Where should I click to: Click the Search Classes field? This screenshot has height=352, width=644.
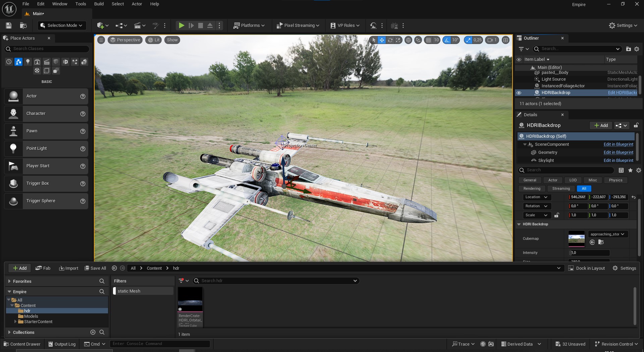tap(47, 49)
